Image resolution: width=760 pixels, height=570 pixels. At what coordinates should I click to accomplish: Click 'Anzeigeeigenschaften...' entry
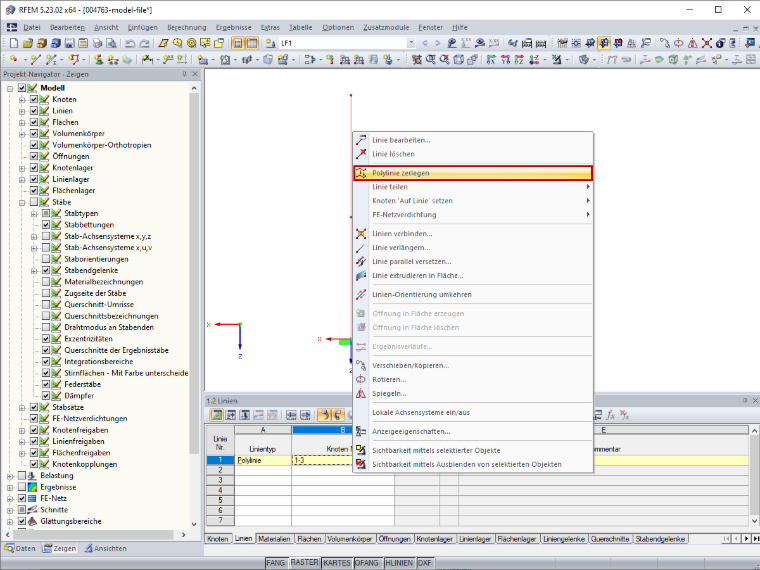pyautogui.click(x=473, y=431)
